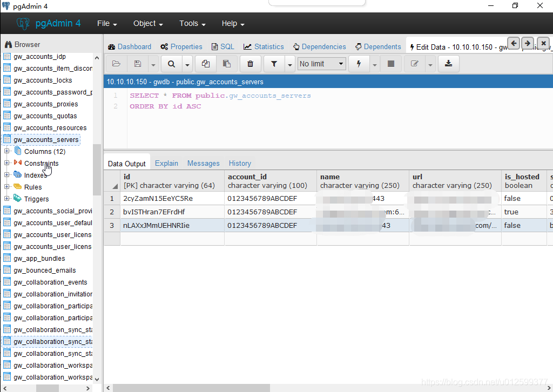
Task: Open the Edit options dropdown arrow
Action: [430, 65]
